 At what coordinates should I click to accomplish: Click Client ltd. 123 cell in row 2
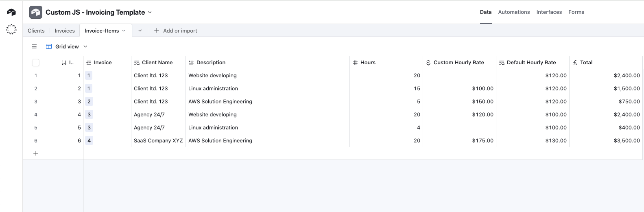[x=158, y=88]
